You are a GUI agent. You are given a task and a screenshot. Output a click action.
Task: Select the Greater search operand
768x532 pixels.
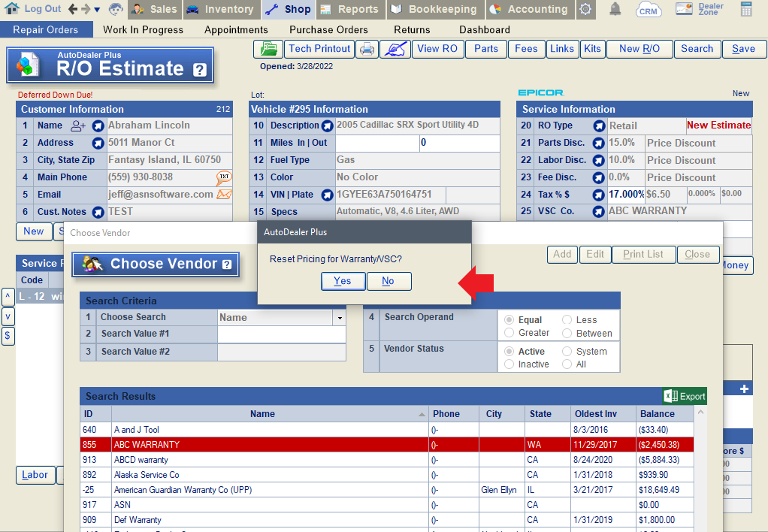[x=509, y=333]
